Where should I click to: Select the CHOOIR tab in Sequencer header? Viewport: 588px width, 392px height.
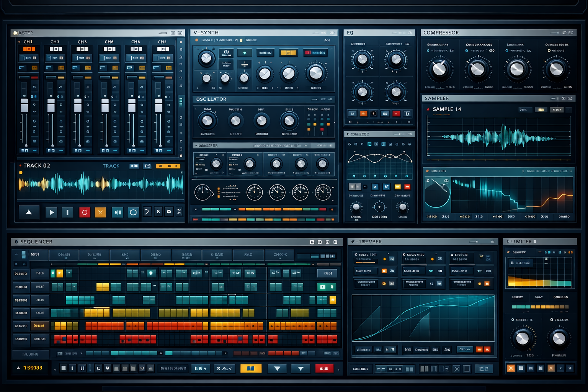tap(280, 255)
